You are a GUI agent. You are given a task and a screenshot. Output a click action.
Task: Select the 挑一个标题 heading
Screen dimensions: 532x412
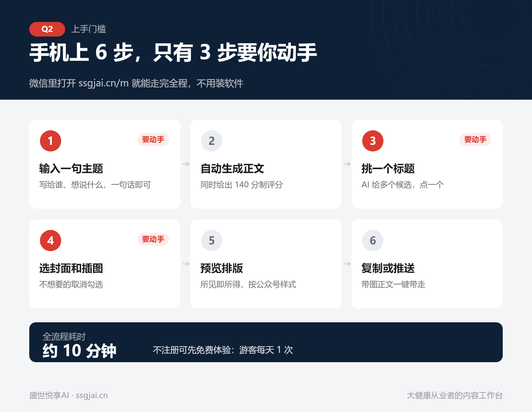coord(388,169)
